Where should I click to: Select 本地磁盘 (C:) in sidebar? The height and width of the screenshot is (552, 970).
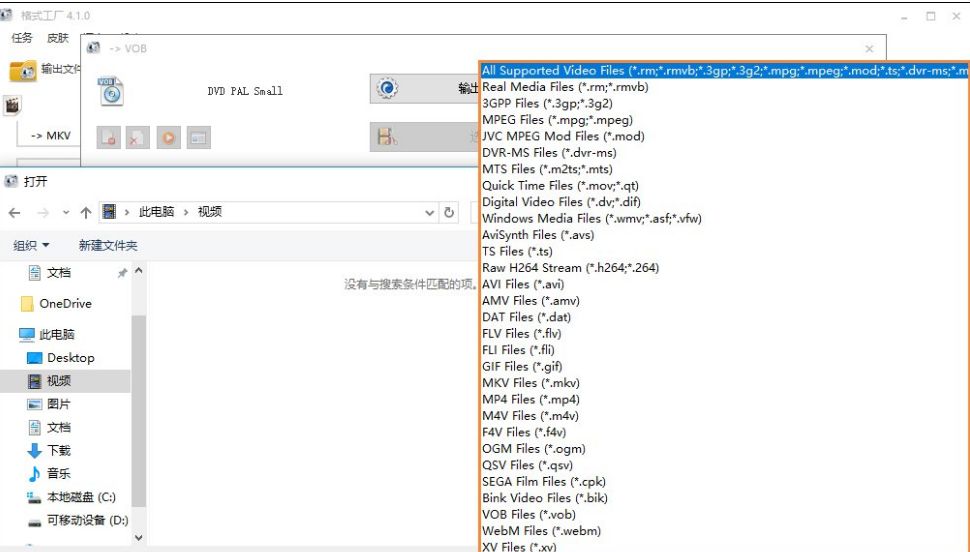point(81,497)
